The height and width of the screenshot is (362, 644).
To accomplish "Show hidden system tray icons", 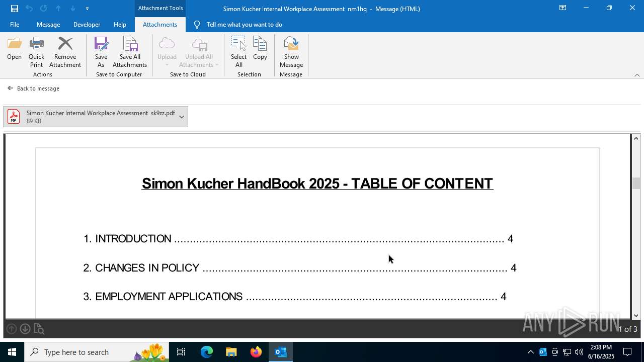I will coord(530,352).
